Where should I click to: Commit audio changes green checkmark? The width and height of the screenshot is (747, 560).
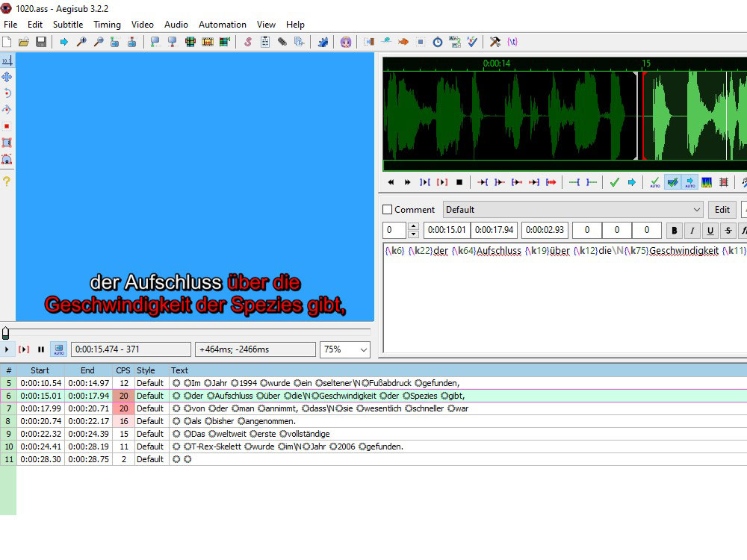[x=615, y=182]
